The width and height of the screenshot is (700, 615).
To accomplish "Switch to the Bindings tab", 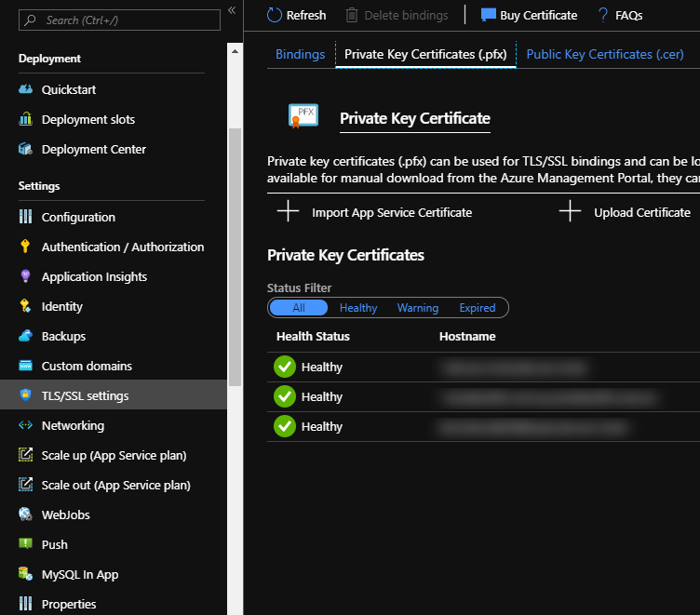I will (x=300, y=54).
